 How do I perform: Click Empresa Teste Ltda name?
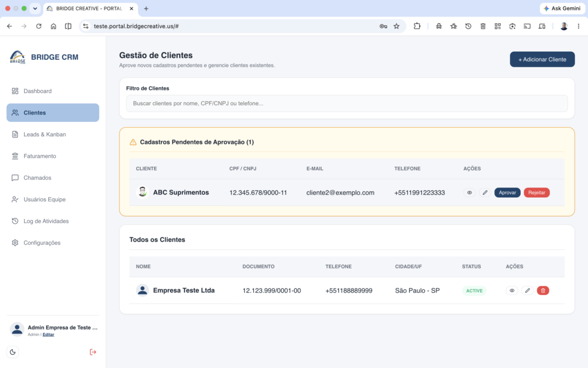pyautogui.click(x=184, y=290)
